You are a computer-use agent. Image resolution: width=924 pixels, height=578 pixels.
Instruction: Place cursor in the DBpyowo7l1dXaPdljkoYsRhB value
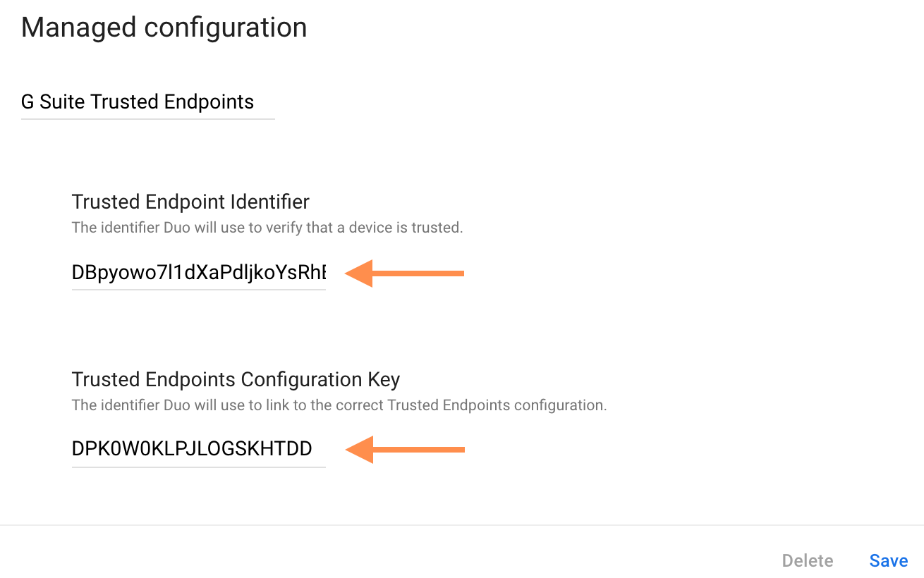[x=197, y=272]
